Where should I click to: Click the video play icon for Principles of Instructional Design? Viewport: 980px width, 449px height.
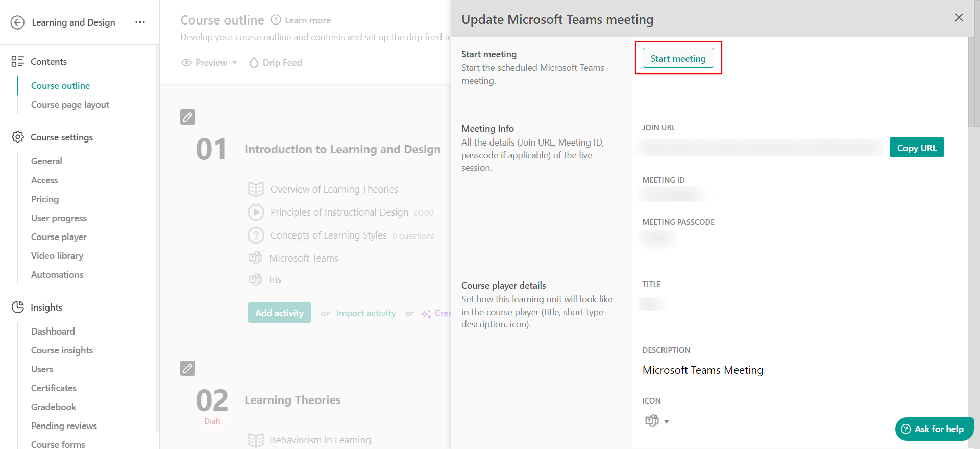point(256,212)
